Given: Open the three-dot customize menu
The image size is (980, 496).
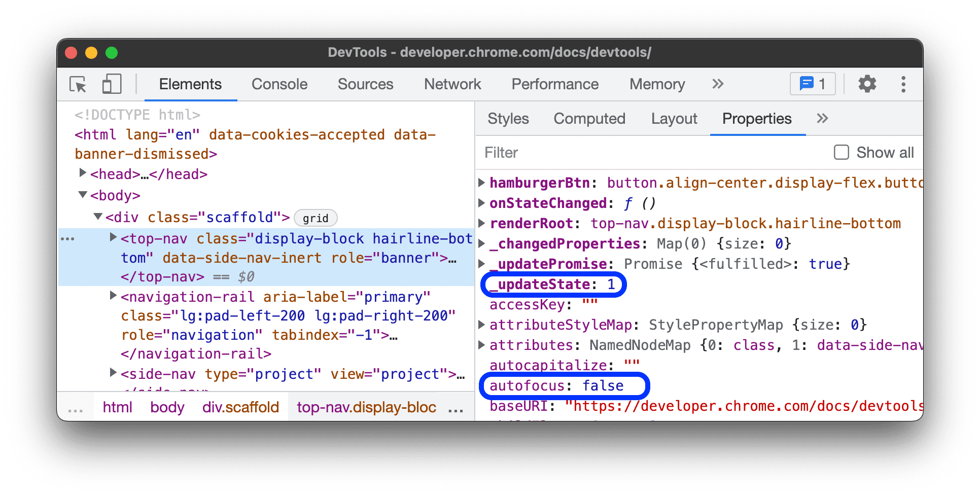Looking at the screenshot, I should (x=903, y=84).
